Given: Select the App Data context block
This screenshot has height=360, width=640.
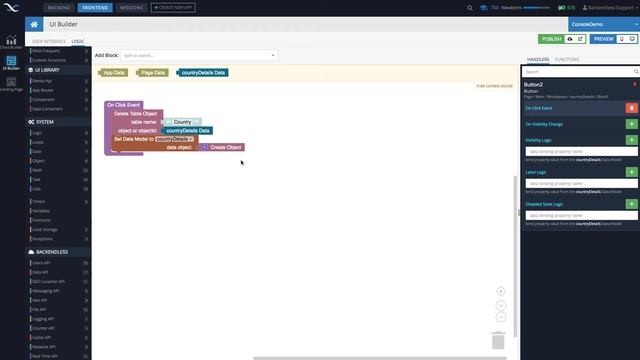Looking at the screenshot, I should click(113, 73).
